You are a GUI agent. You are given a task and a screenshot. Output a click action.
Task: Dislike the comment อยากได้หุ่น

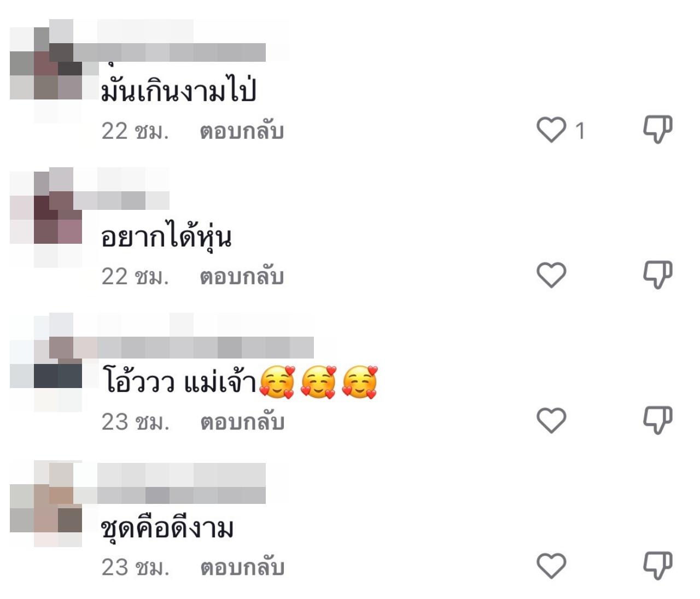(657, 274)
